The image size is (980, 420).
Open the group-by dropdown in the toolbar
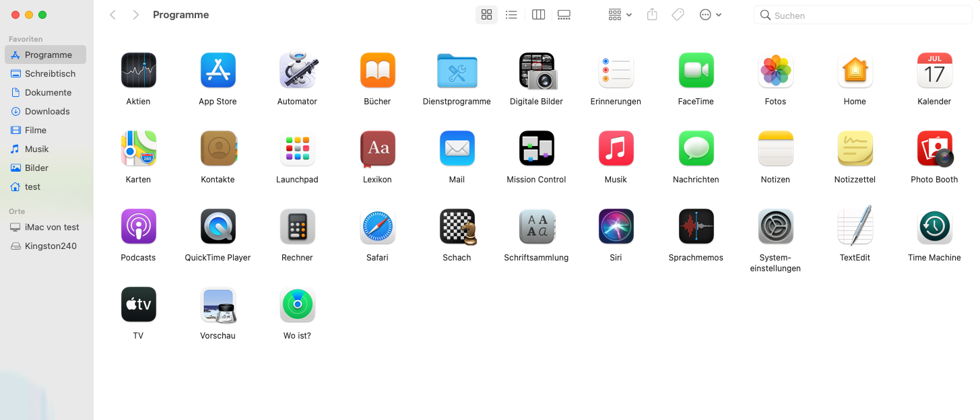click(x=620, y=15)
